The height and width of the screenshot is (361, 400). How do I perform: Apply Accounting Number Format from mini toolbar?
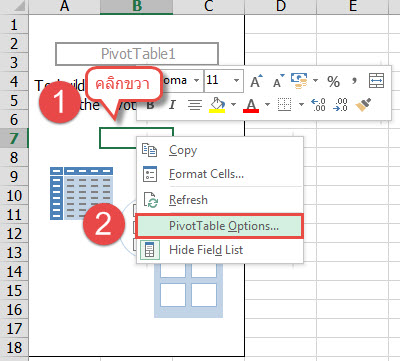[x=299, y=81]
